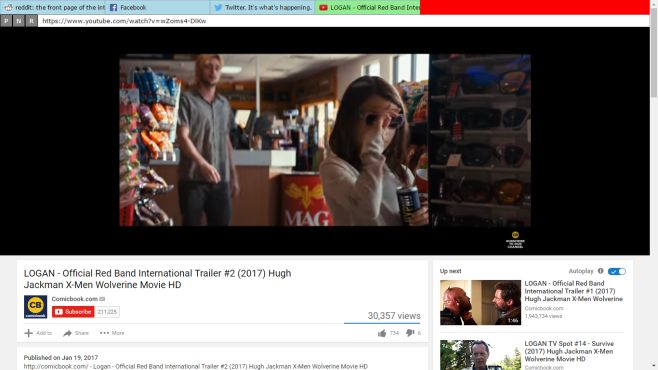
Task: Click the 211,225 subscriber count
Action: click(x=107, y=312)
